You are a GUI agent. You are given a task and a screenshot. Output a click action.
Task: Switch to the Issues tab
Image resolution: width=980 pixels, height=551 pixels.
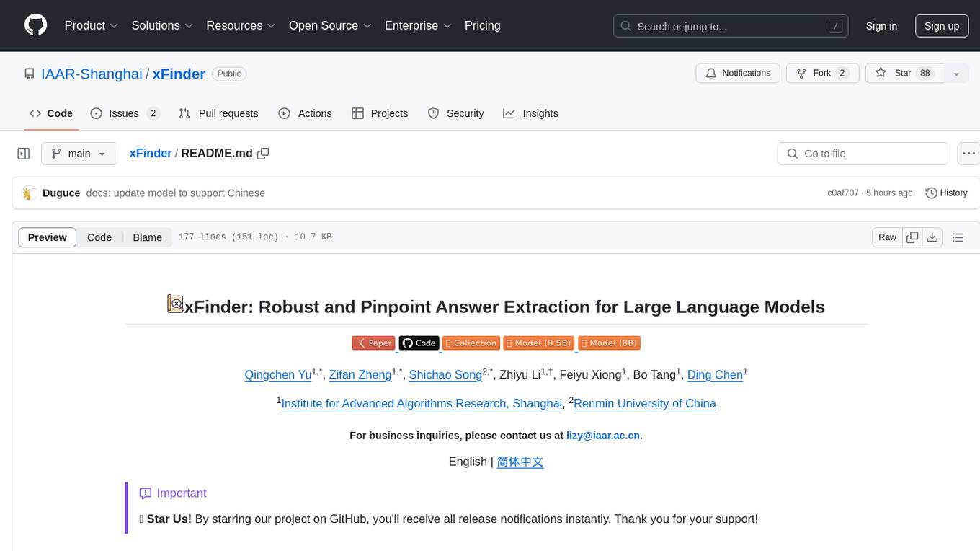[x=125, y=113]
